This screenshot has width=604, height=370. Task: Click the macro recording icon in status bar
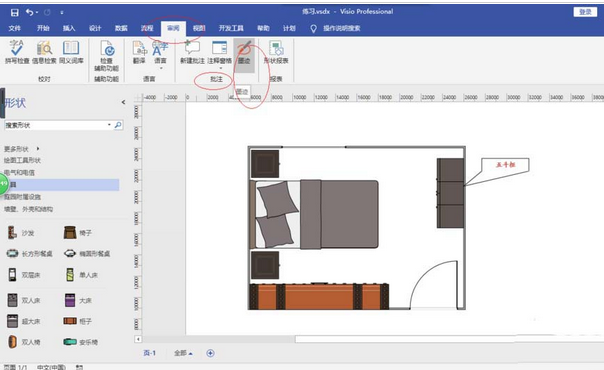[x=79, y=367]
